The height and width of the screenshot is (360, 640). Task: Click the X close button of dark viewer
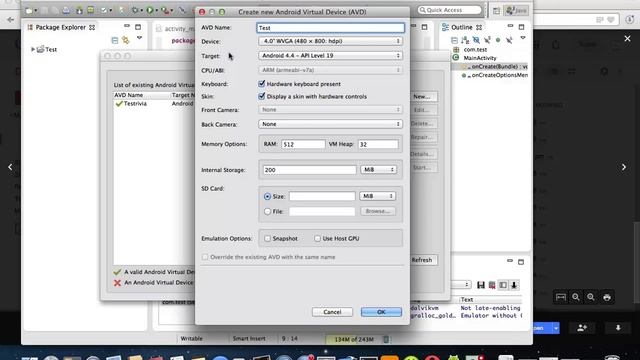tap(627, 38)
